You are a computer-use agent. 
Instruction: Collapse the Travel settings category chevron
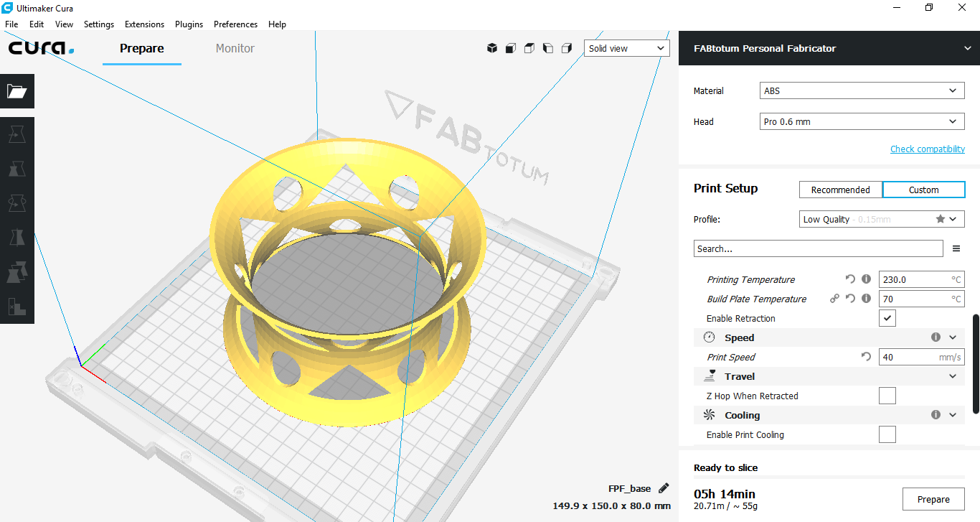(x=953, y=376)
